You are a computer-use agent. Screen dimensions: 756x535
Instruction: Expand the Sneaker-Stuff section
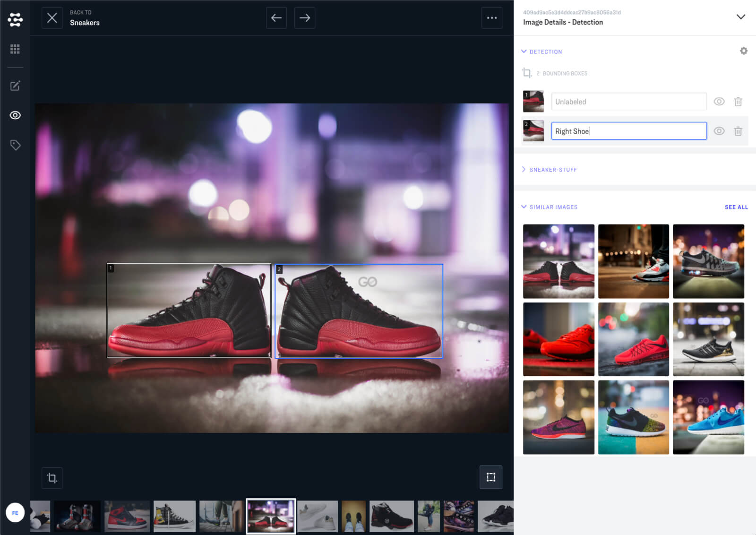524,170
